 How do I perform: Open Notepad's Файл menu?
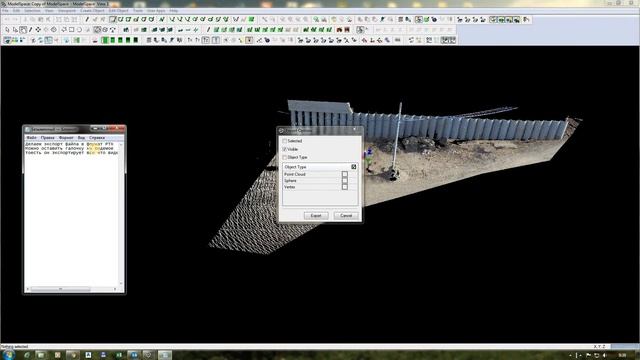[x=31, y=138]
